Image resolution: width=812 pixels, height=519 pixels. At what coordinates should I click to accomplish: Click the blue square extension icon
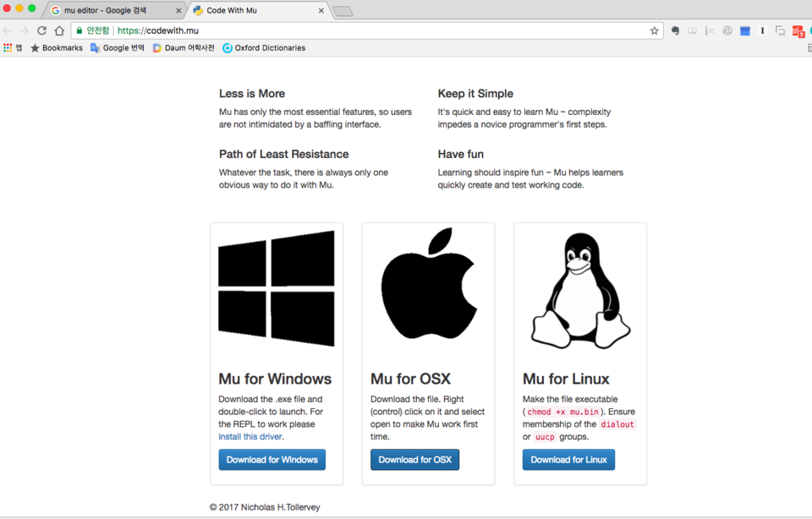[745, 31]
